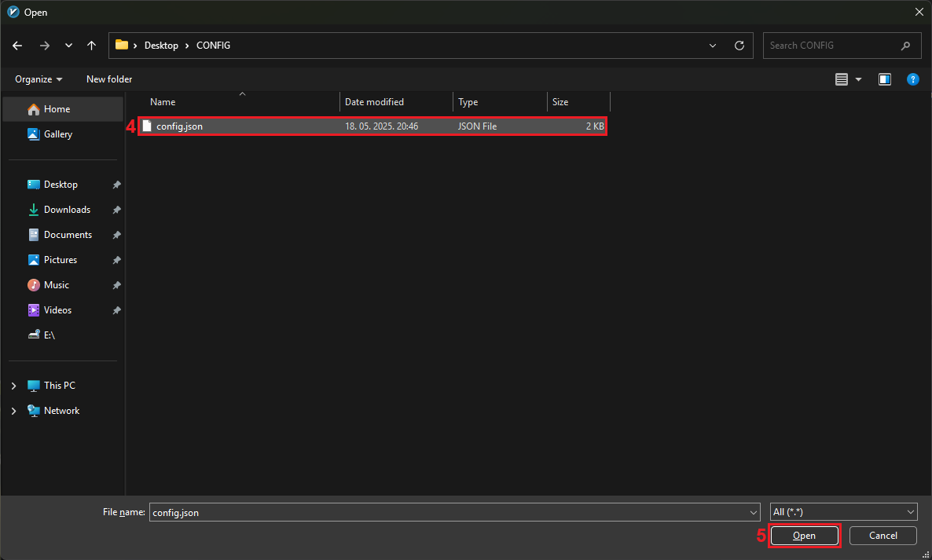Expand the This PC tree node
This screenshot has width=932, height=560.
[x=14, y=386]
